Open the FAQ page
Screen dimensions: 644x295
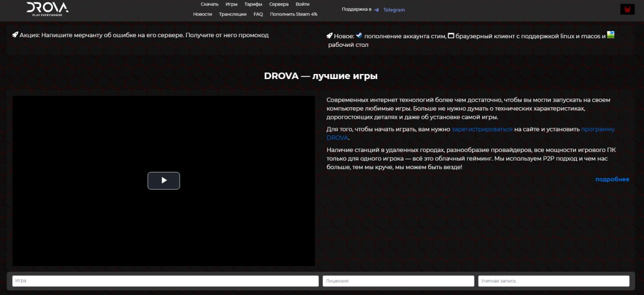coord(258,14)
